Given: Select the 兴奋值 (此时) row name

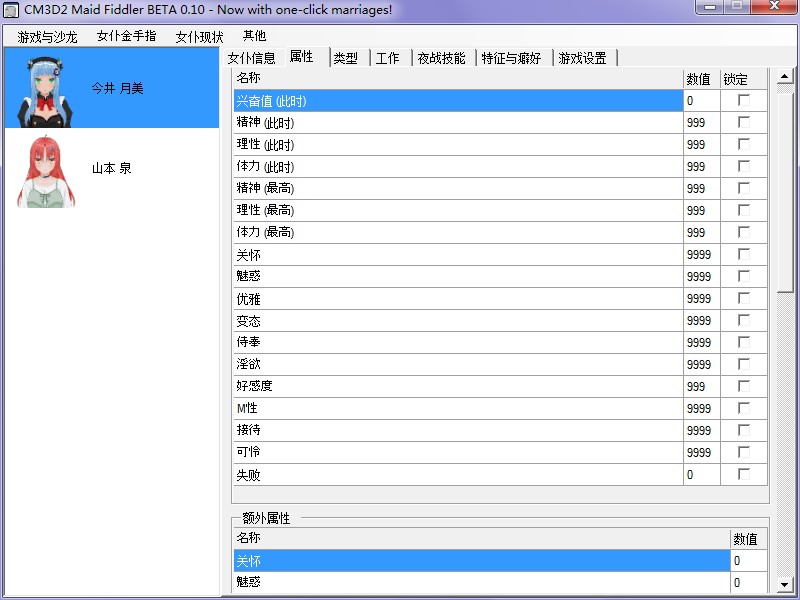Looking at the screenshot, I should point(458,101).
